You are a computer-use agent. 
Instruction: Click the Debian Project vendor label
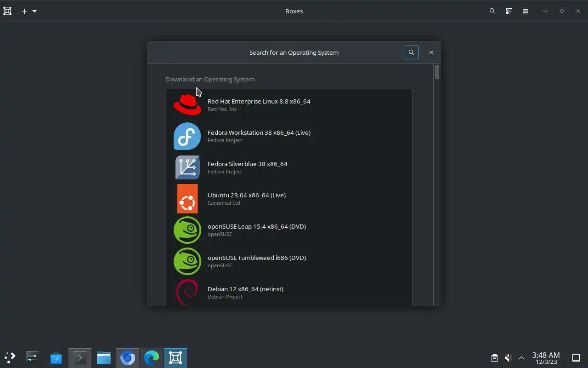[225, 297]
